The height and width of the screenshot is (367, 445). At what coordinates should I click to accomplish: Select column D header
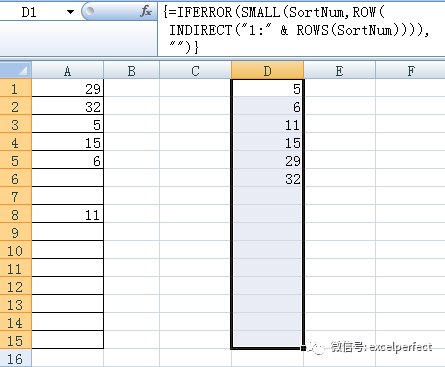267,70
